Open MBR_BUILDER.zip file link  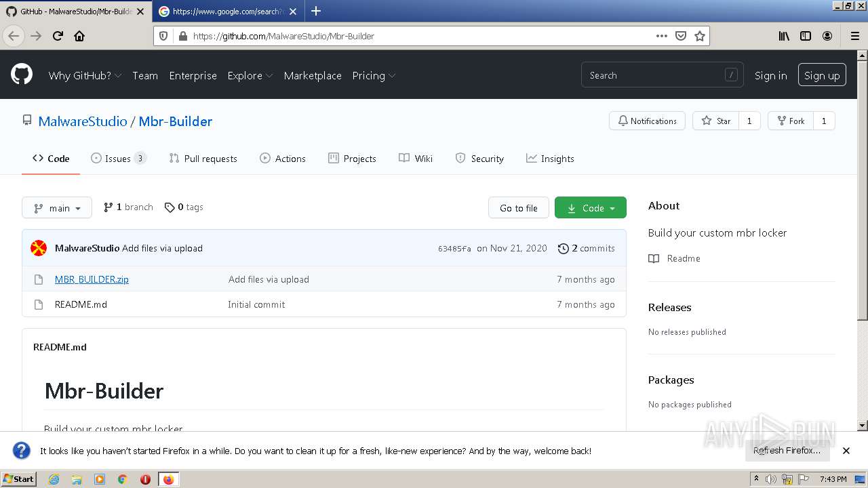92,279
